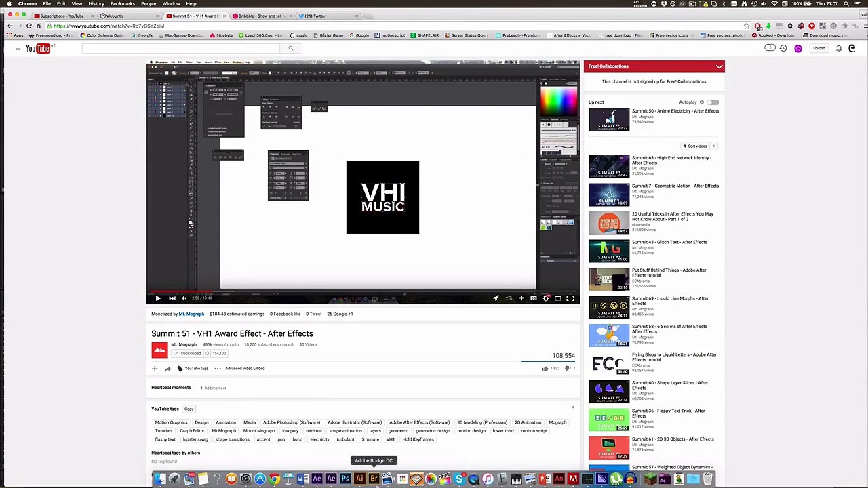Open the YouTube notifications bell
This screenshot has height=488, width=868.
pos(839,48)
